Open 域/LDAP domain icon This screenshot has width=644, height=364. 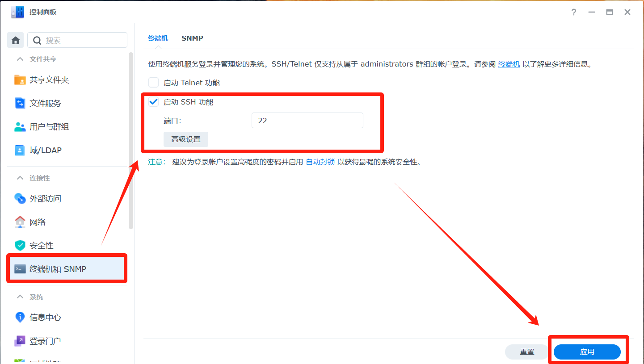pos(20,151)
